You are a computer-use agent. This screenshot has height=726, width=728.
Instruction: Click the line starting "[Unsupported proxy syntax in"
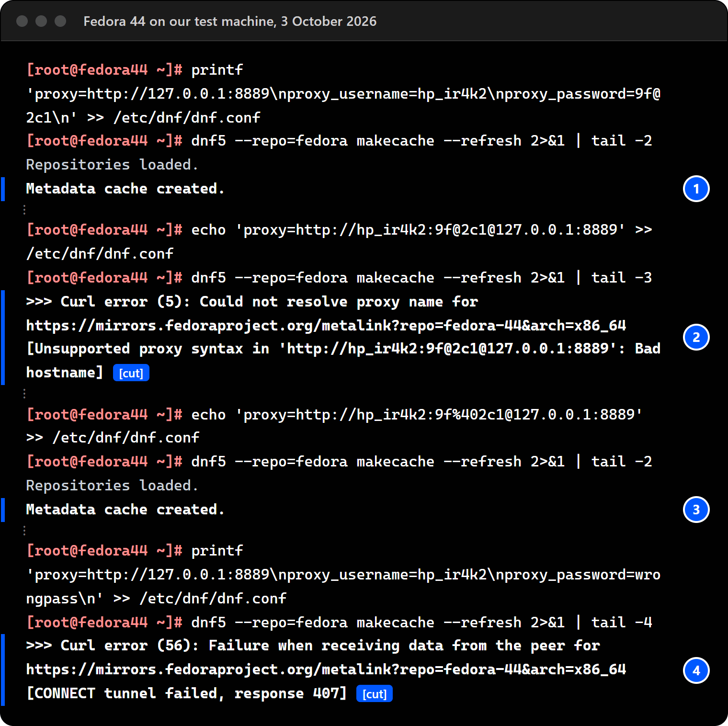[x=343, y=349]
